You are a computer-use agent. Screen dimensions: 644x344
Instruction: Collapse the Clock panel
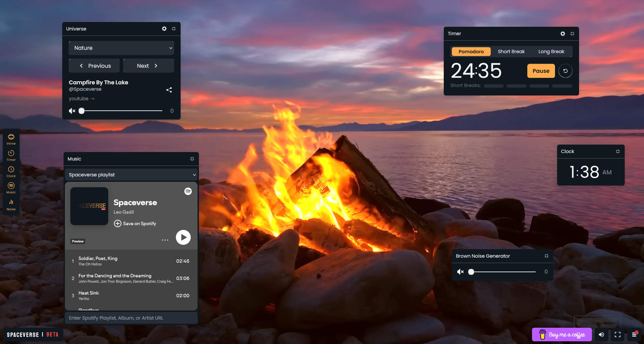click(x=618, y=151)
